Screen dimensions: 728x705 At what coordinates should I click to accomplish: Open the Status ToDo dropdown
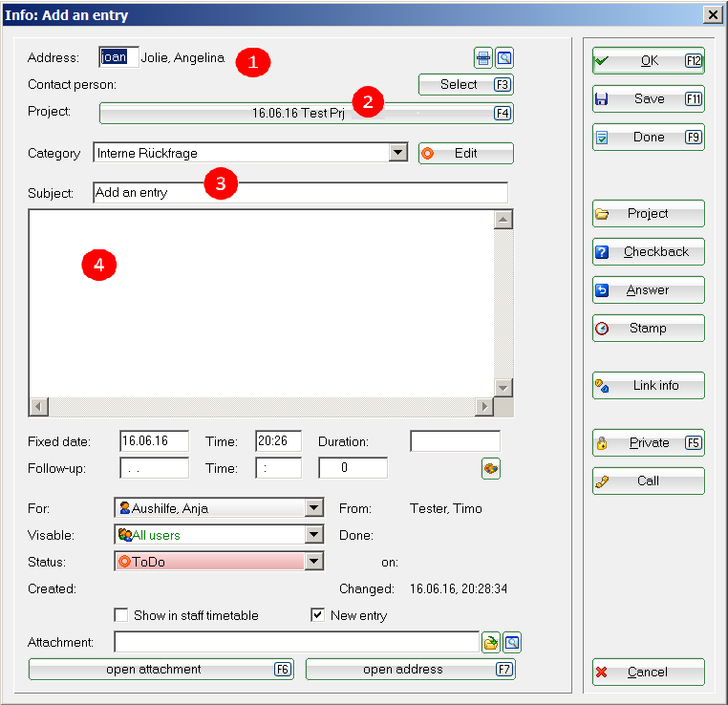click(313, 562)
